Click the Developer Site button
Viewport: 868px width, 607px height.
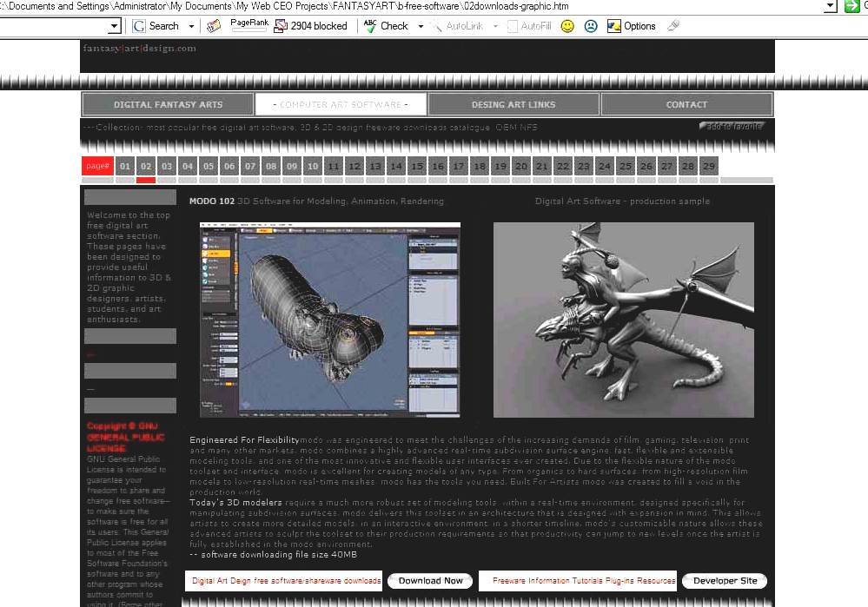[x=725, y=580]
